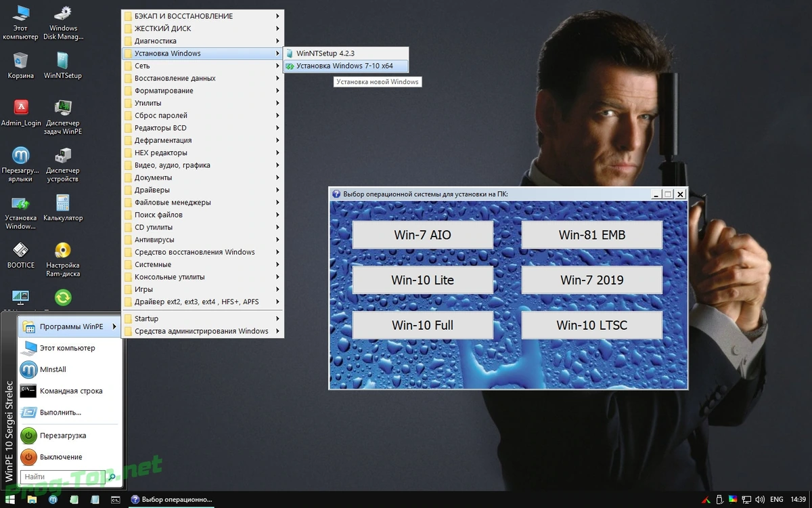Open Программы WinPE in Start menu
This screenshot has height=508, width=812.
(x=69, y=326)
